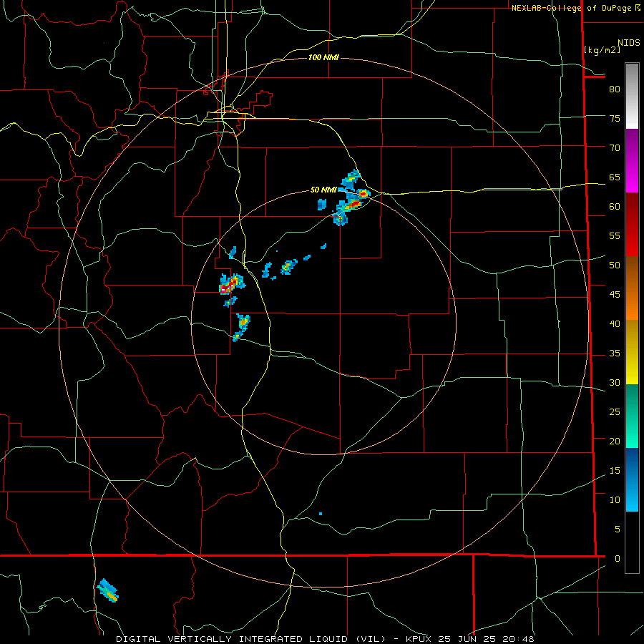Click the white-gray top segment of color bar
The height and width of the screenshot is (644, 644).
632,96
